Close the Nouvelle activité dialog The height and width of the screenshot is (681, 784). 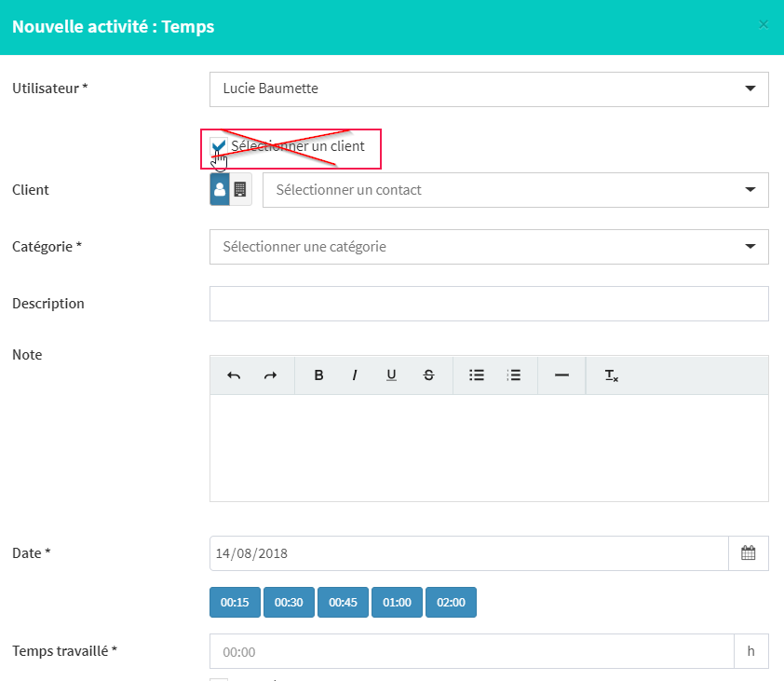tap(763, 24)
